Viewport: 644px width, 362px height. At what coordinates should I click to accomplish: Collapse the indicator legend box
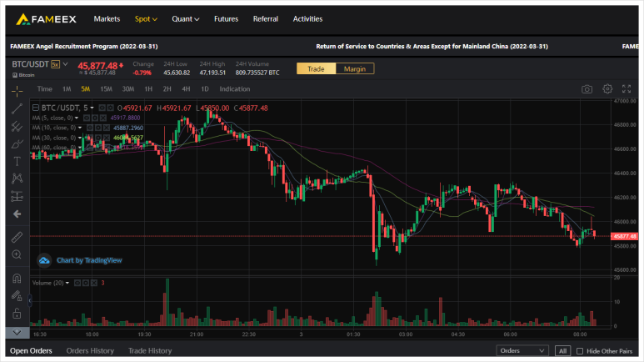pos(36,108)
